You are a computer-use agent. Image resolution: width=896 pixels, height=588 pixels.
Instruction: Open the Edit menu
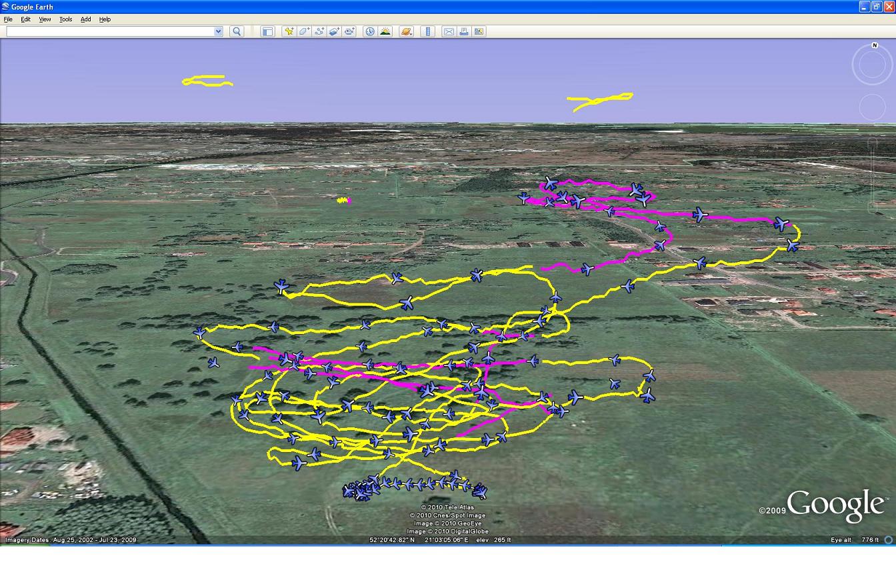point(25,19)
